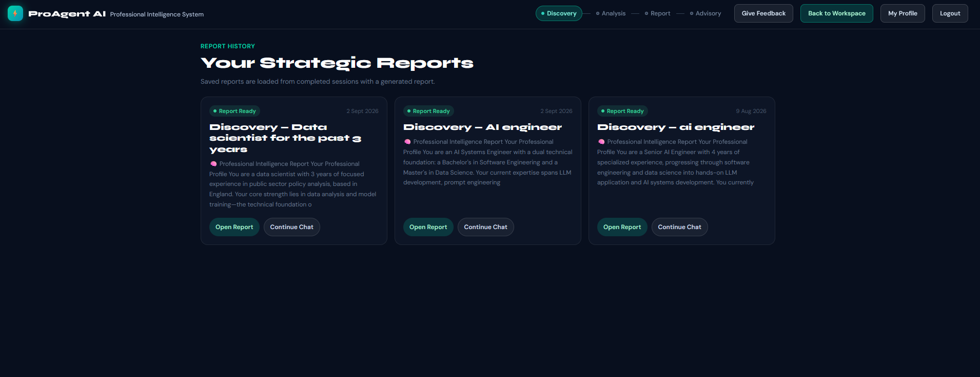Viewport: 980px width, 377px height.
Task: Click brain icon in 2 Sept AI engineer card
Action: pyautogui.click(x=407, y=142)
